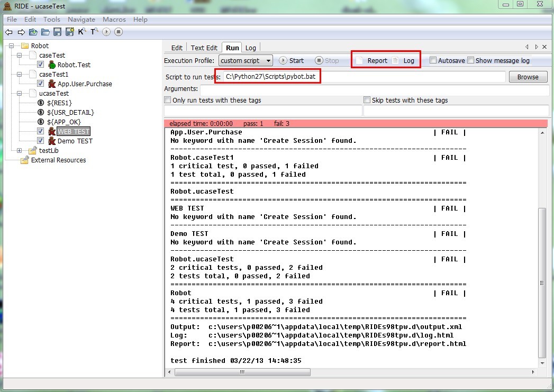Click the Go Forward arrow toolbar icon

click(x=21, y=32)
